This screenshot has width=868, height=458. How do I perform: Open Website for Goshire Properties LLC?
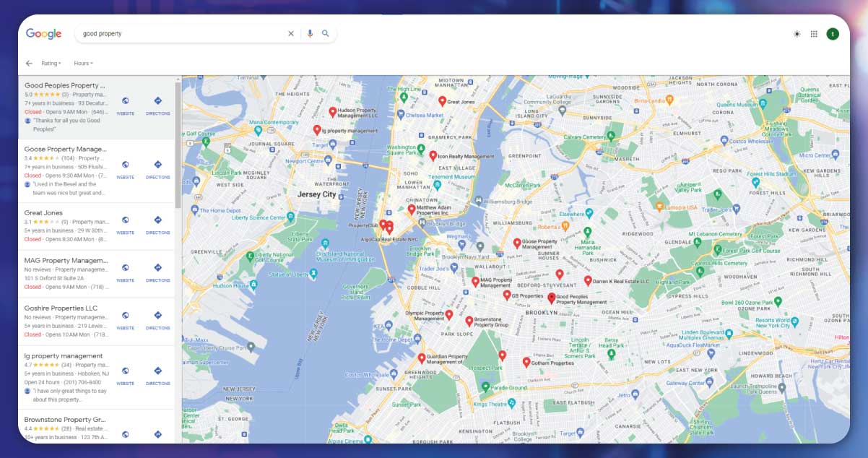[126, 320]
